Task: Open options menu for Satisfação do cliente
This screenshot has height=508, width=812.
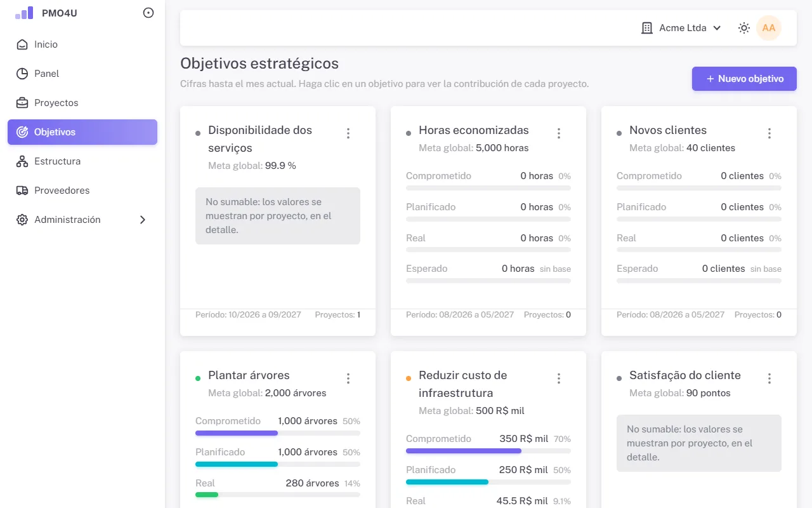Action: 769,378
